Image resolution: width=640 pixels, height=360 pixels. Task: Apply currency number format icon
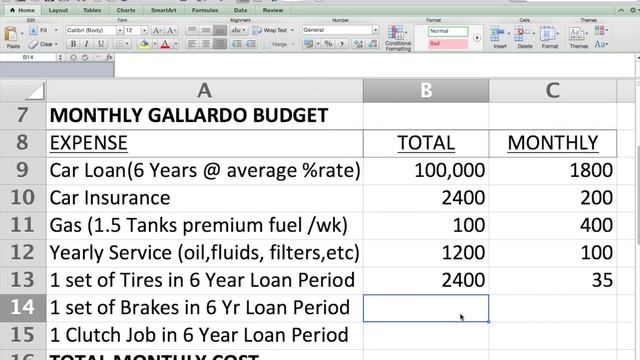[x=309, y=44]
